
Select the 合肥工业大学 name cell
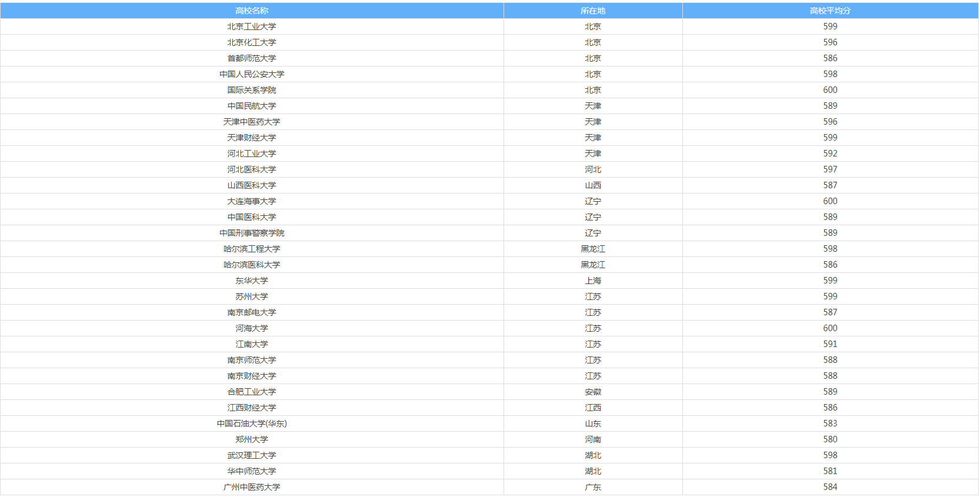click(252, 392)
